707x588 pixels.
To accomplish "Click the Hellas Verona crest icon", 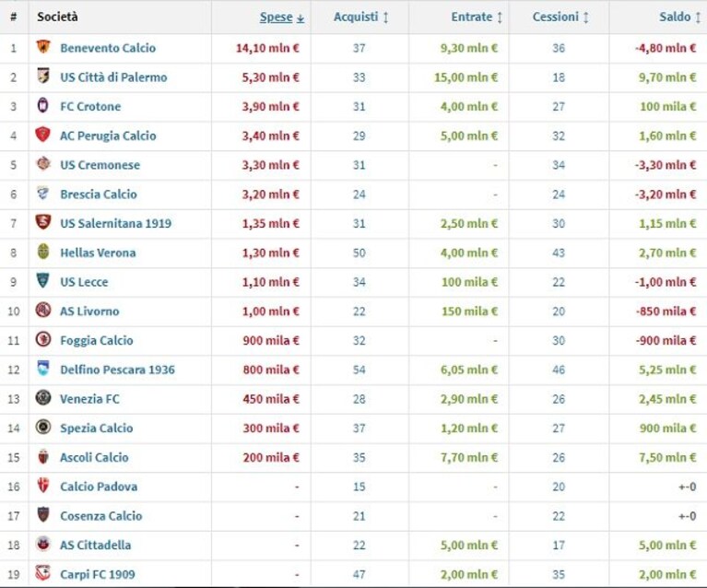I will point(43,252).
